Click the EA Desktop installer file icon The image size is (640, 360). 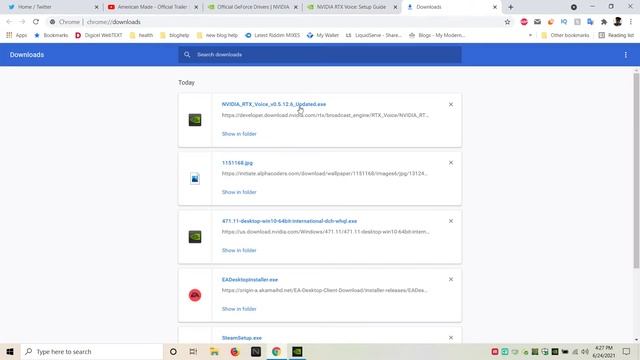pos(195,295)
